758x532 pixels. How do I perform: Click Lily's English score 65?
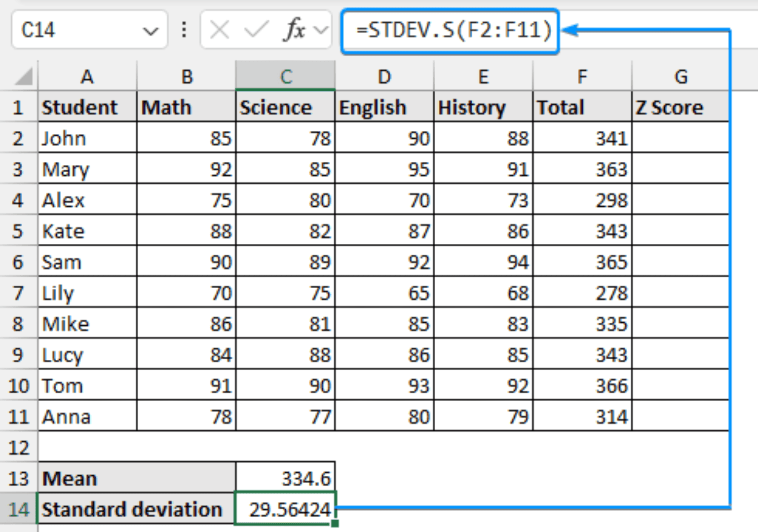[384, 293]
